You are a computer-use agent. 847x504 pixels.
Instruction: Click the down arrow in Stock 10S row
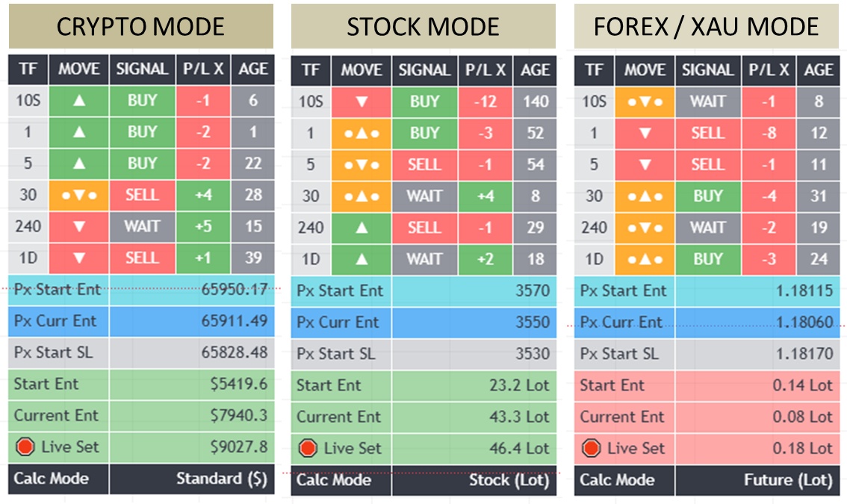(362, 102)
